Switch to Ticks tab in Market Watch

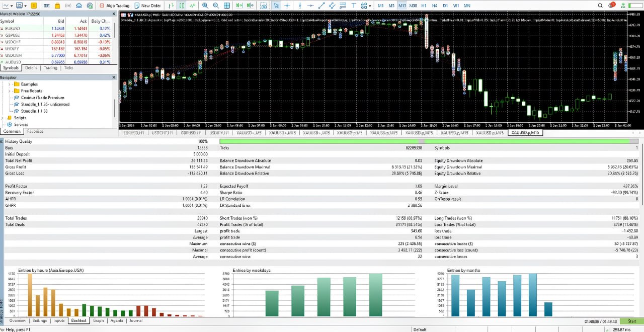68,68
